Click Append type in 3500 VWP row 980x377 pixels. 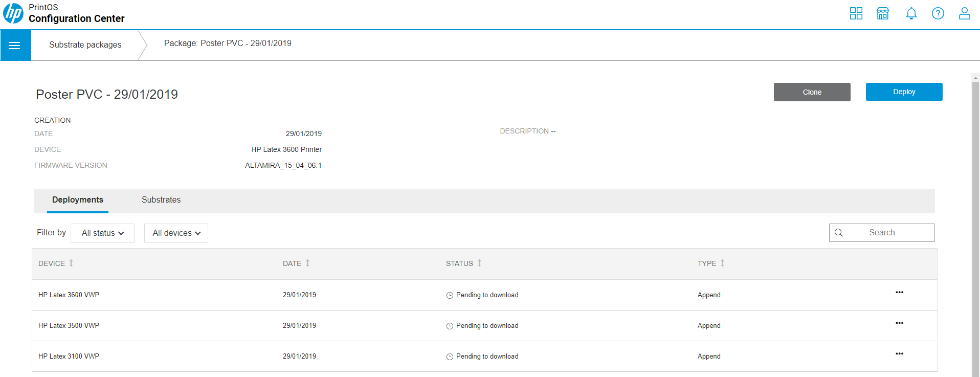point(709,326)
